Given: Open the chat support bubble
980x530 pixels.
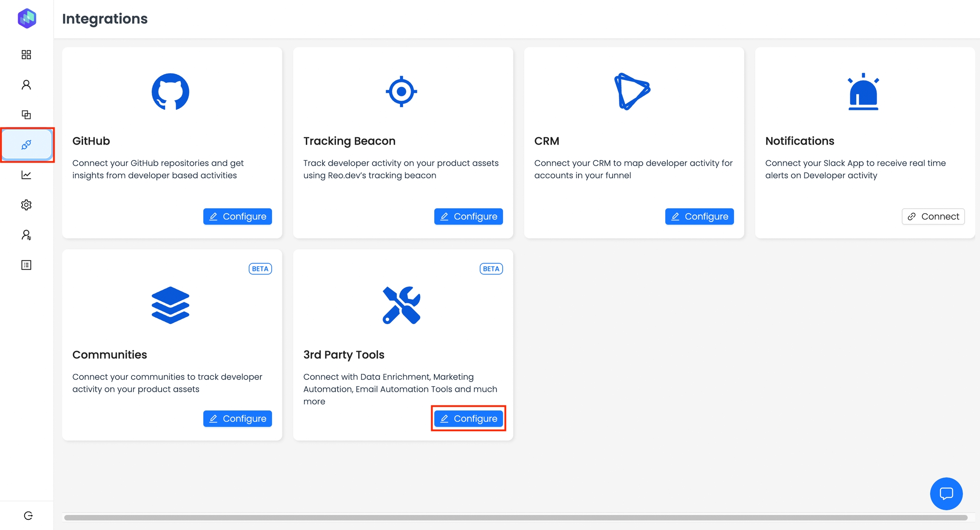Looking at the screenshot, I should (946, 493).
